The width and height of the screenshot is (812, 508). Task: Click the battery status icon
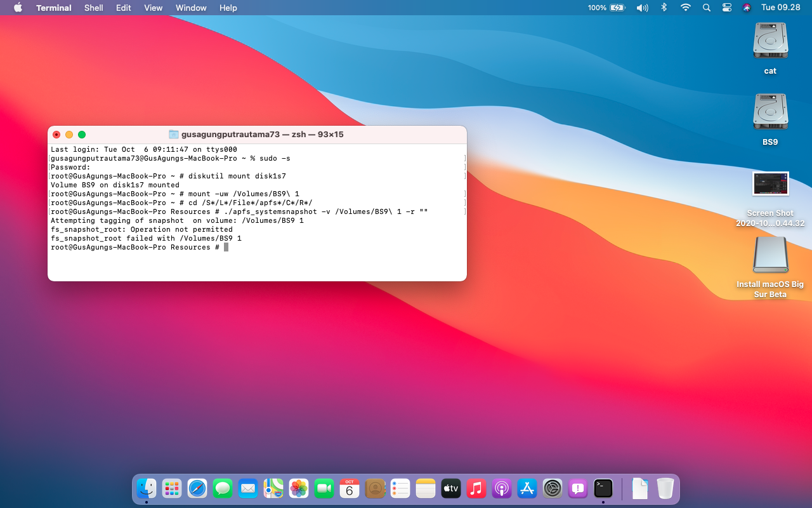(x=617, y=8)
